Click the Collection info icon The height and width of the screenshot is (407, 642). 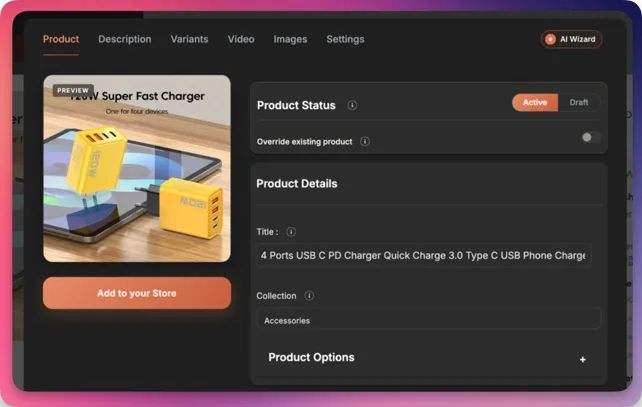(309, 296)
